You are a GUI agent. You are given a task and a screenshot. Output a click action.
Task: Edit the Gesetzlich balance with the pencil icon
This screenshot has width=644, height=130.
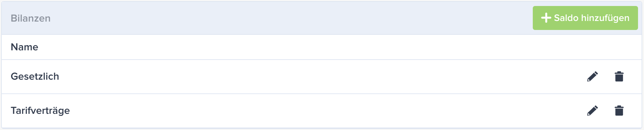tap(592, 76)
